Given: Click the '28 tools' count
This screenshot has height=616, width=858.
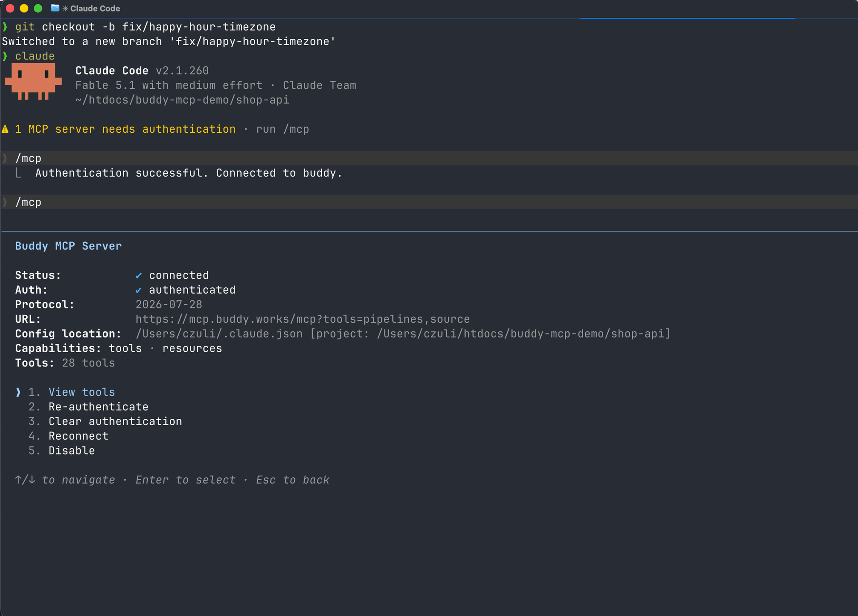Looking at the screenshot, I should (x=88, y=363).
